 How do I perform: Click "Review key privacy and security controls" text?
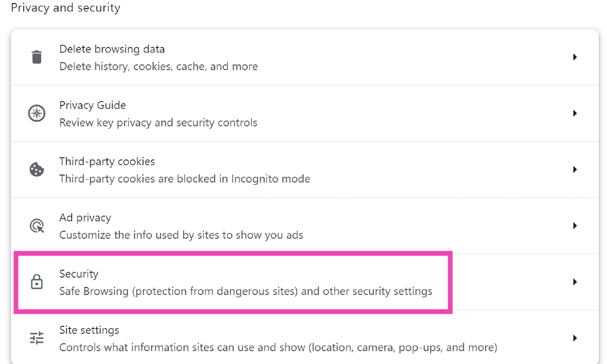pos(158,123)
